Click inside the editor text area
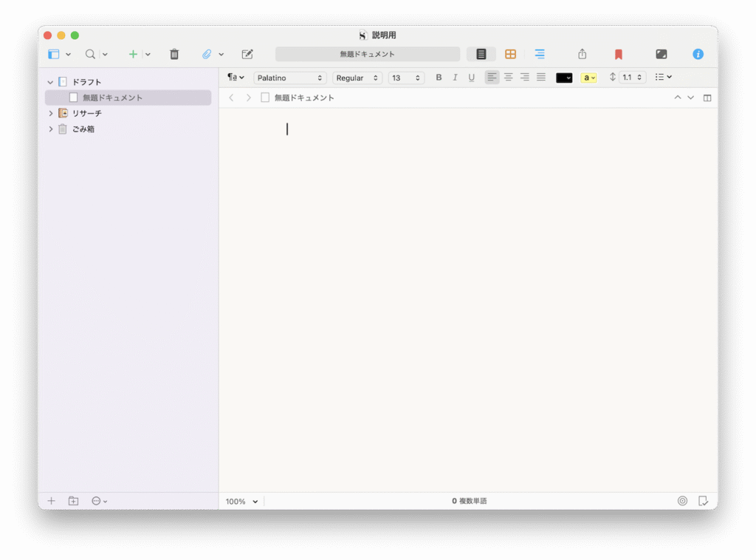Image resolution: width=756 pixels, height=560 pixels. pos(468,299)
